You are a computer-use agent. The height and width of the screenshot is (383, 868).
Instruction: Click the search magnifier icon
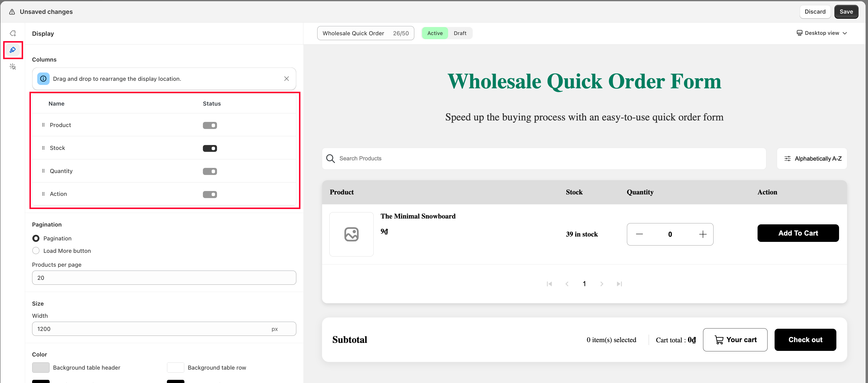coord(331,158)
